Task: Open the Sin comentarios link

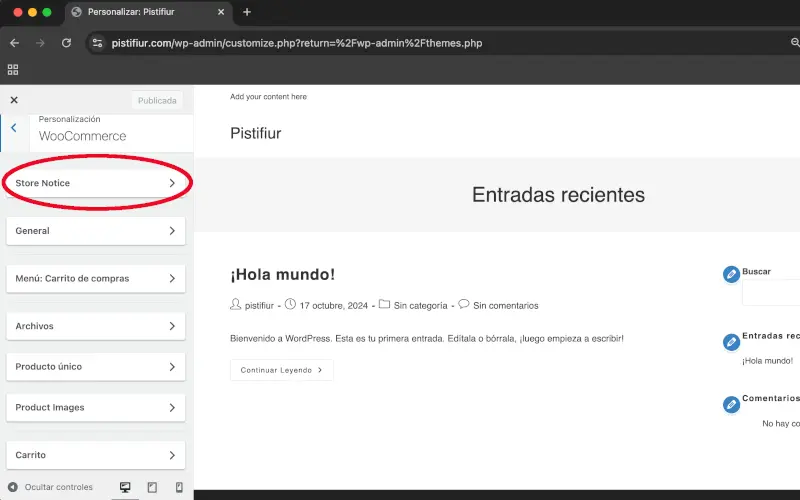Action: (x=506, y=306)
